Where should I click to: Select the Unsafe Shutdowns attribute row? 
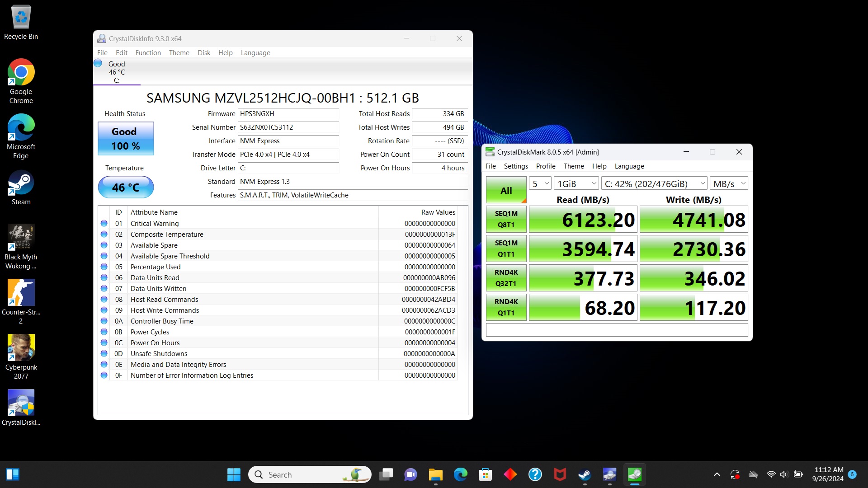click(x=278, y=354)
